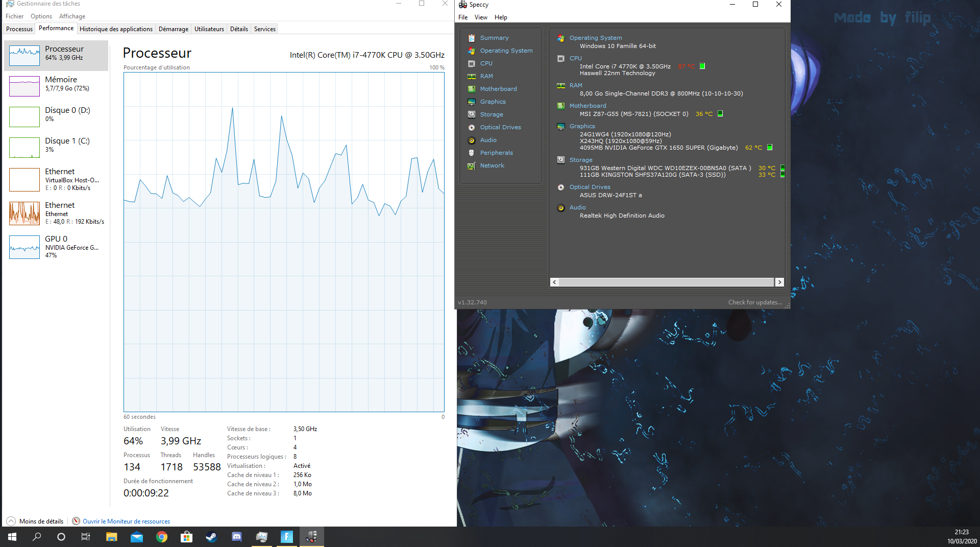Select Audio in the Speccy sidebar
The image size is (980, 547).
click(x=488, y=140)
